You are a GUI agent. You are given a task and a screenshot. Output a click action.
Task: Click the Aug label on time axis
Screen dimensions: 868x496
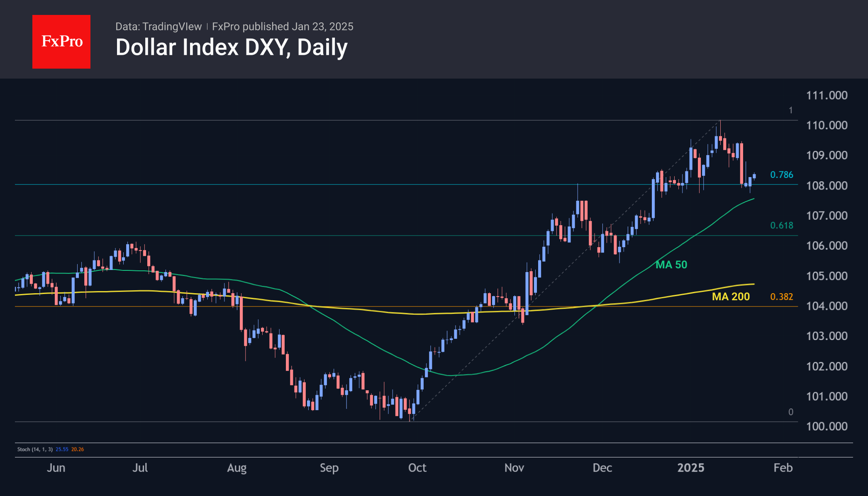(237, 468)
